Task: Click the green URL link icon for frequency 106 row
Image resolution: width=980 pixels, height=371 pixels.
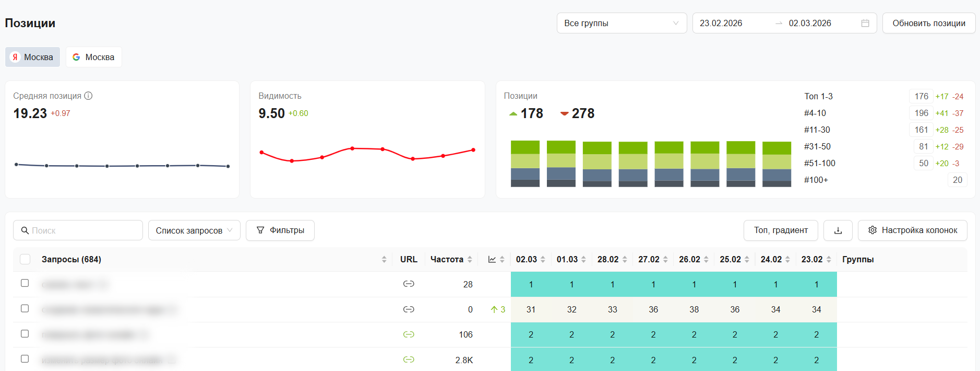Action: [409, 334]
